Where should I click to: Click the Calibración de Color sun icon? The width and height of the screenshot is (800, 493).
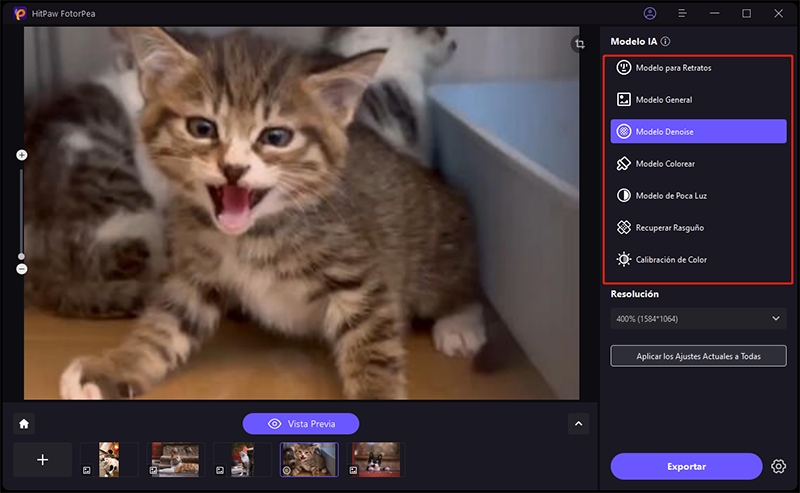623,259
